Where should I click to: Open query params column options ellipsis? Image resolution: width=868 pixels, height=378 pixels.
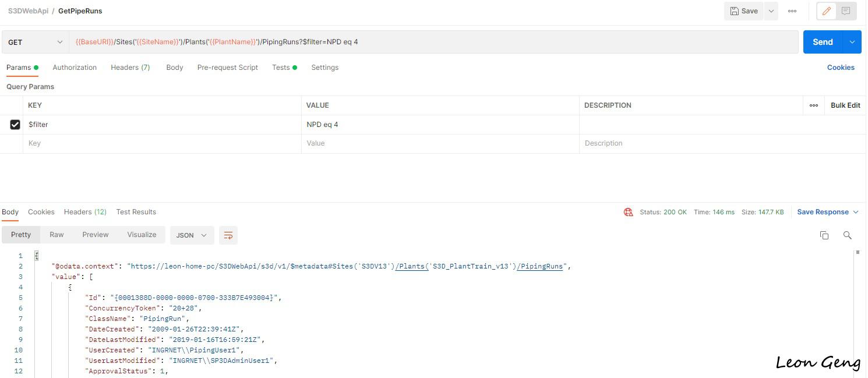tap(814, 105)
